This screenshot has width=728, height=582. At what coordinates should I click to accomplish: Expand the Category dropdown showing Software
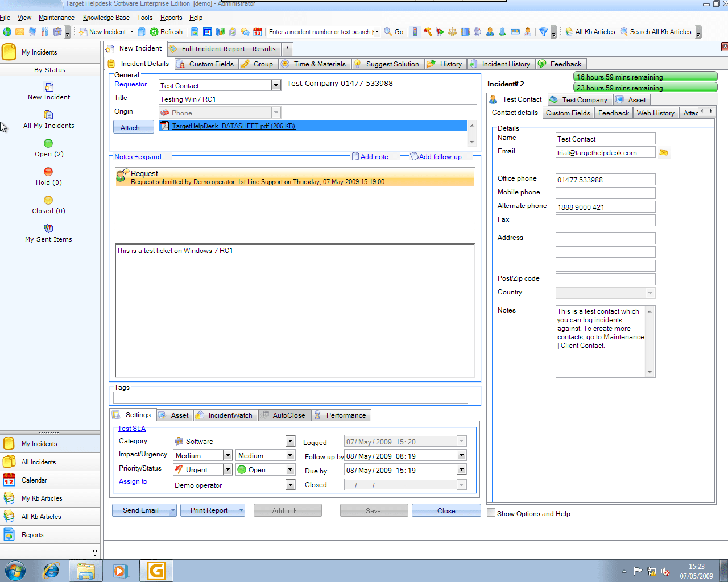(290, 440)
